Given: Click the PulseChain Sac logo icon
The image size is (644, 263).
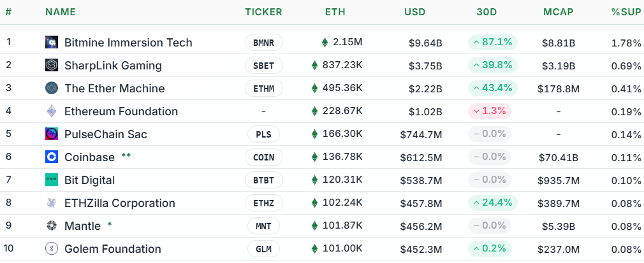Looking at the screenshot, I should 52,134.
